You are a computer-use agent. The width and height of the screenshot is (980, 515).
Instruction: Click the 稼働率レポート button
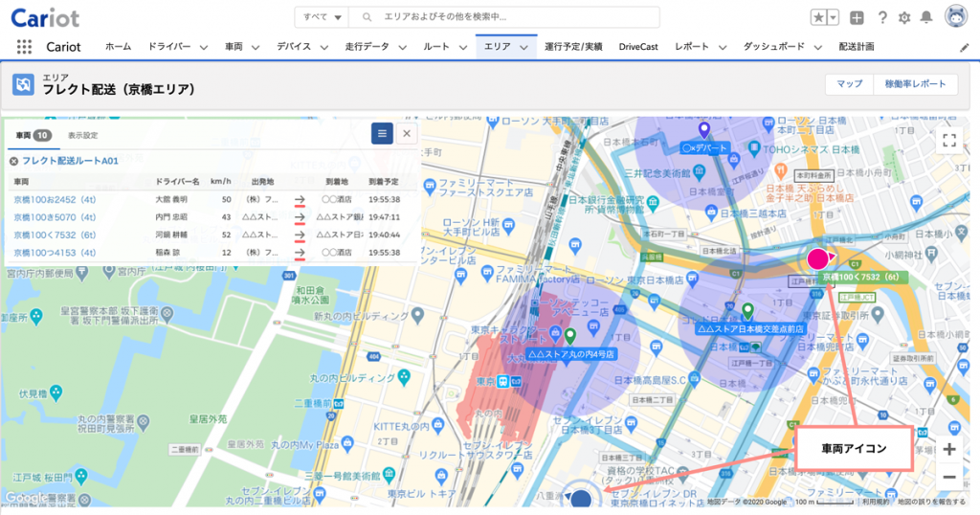tap(915, 84)
